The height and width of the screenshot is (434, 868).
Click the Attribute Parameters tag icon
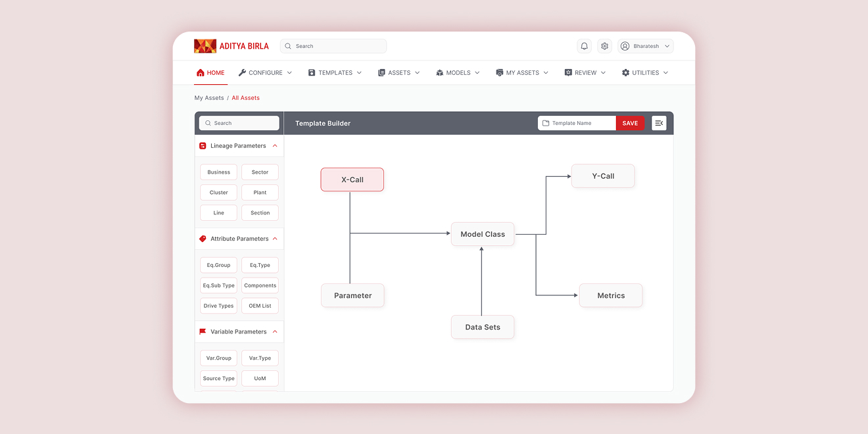coord(203,239)
